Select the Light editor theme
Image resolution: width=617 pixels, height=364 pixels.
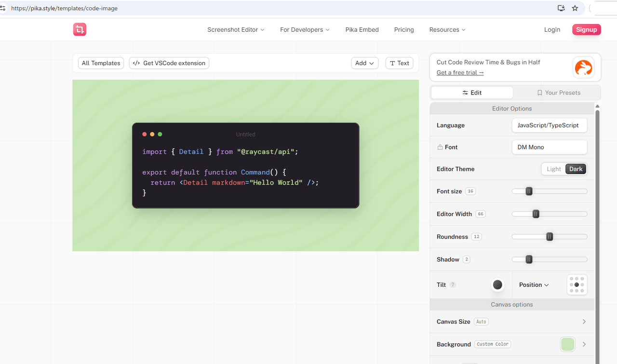(554, 169)
